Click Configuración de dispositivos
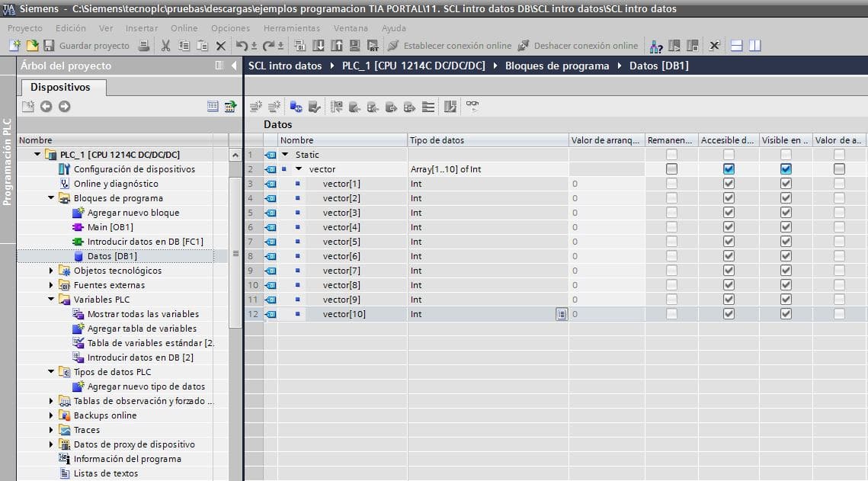This screenshot has width=868, height=481. pyautogui.click(x=134, y=168)
